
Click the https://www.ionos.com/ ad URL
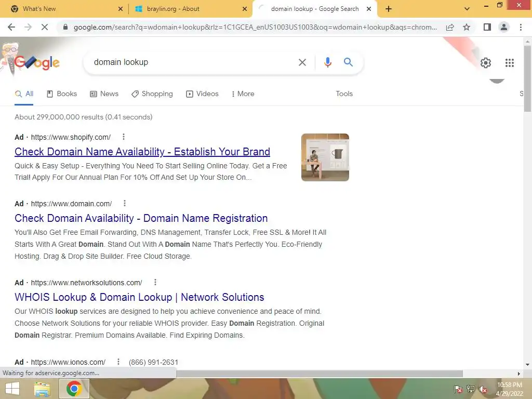point(68,362)
